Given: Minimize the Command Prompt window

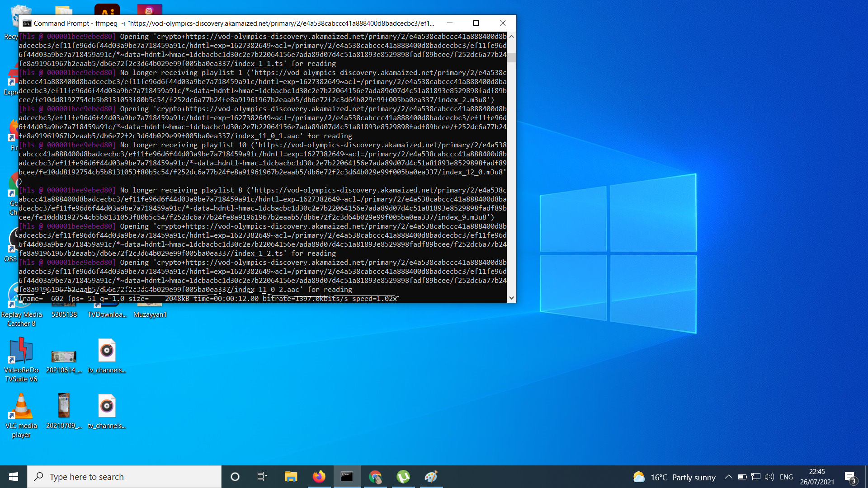Looking at the screenshot, I should 450,23.
